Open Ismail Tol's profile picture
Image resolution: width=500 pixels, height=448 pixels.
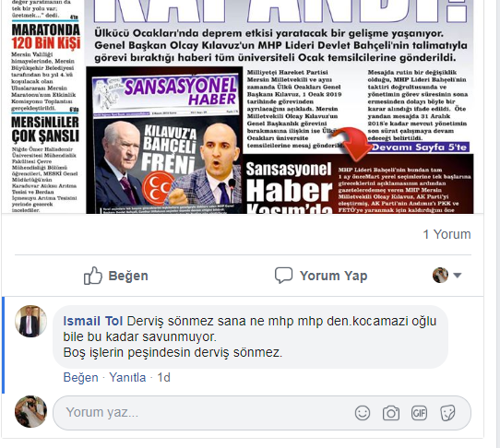31,321
